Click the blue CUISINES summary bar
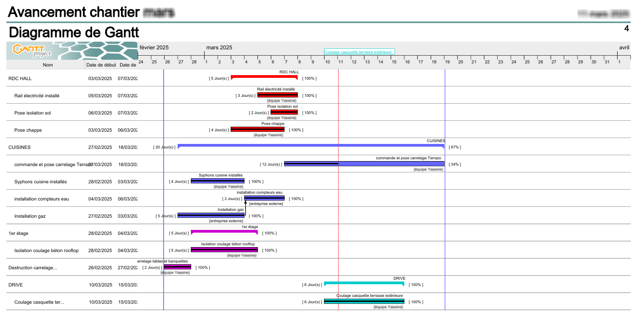644x334 pixels. point(311,147)
